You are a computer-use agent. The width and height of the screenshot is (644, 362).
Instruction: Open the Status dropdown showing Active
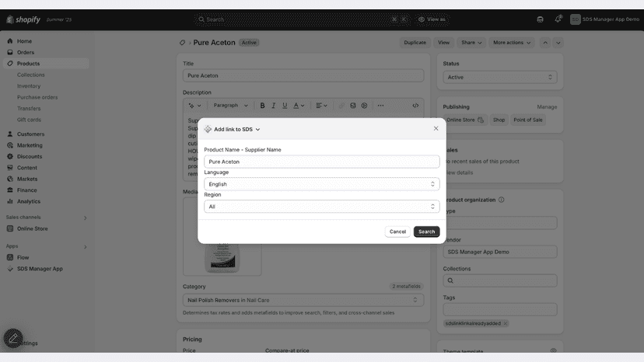(500, 77)
